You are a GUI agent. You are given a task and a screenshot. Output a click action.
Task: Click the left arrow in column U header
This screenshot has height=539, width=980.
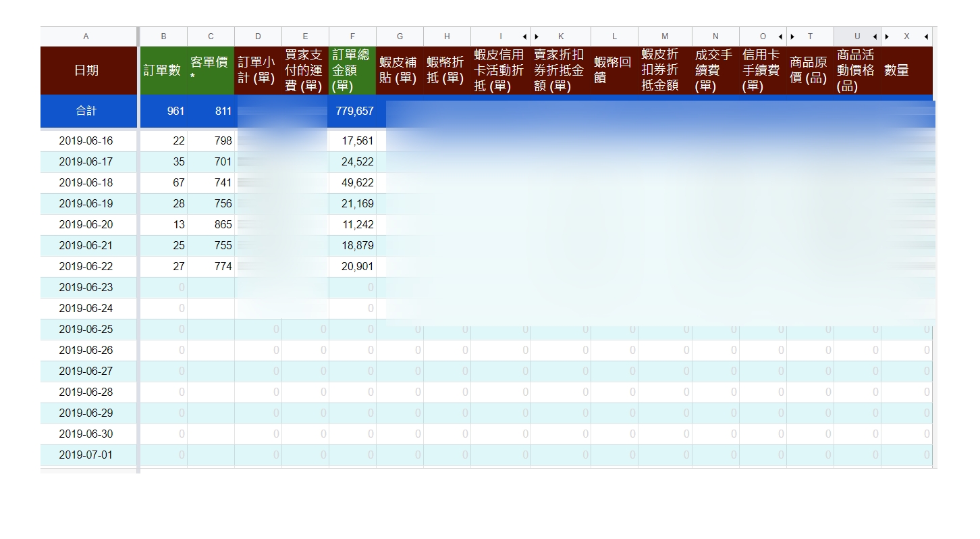[875, 36]
